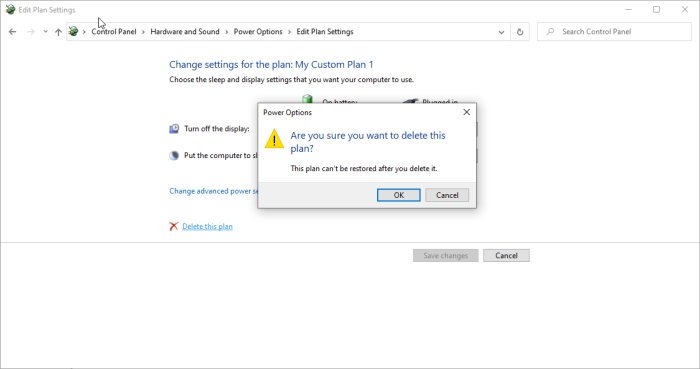
Task: Click Cancel beside Save changes
Action: coord(506,256)
